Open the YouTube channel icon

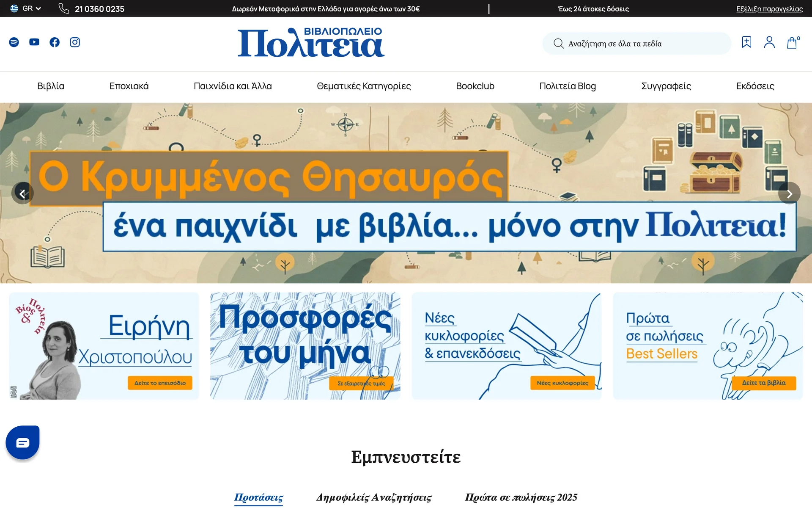pos(34,42)
